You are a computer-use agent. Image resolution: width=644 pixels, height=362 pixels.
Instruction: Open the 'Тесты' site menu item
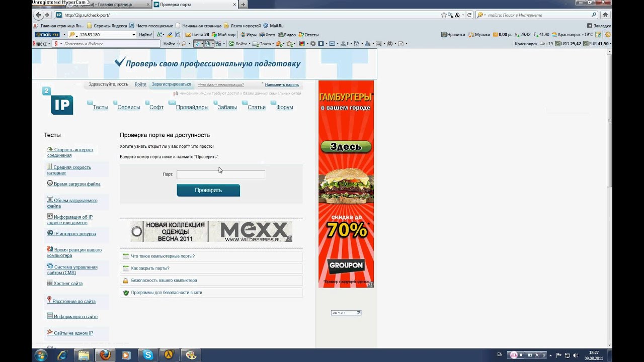click(x=100, y=107)
